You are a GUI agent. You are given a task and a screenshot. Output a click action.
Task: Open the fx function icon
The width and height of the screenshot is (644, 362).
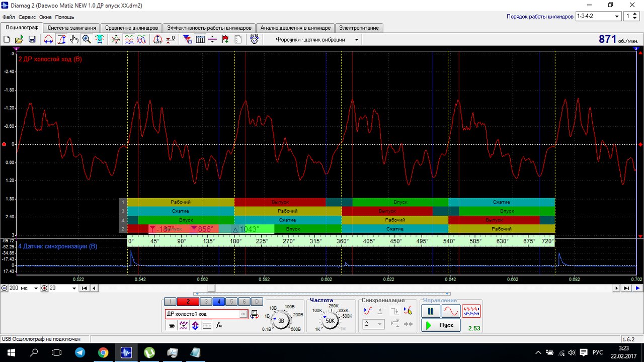(219, 326)
